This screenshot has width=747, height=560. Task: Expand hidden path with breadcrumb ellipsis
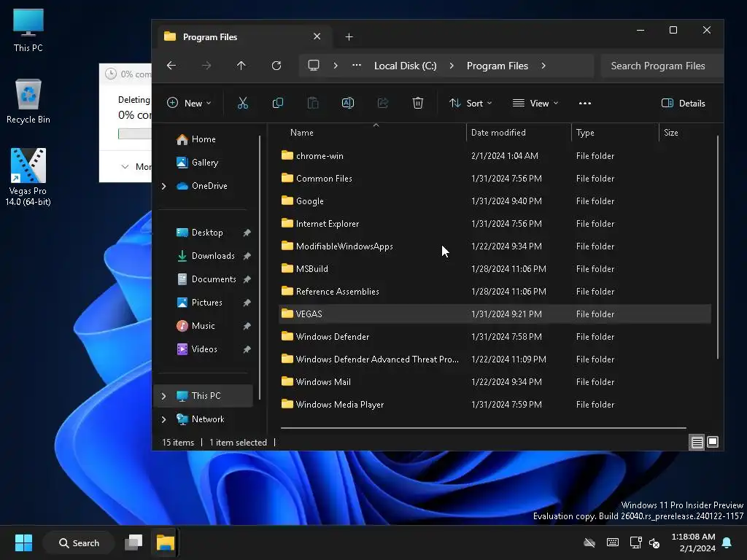pos(356,65)
